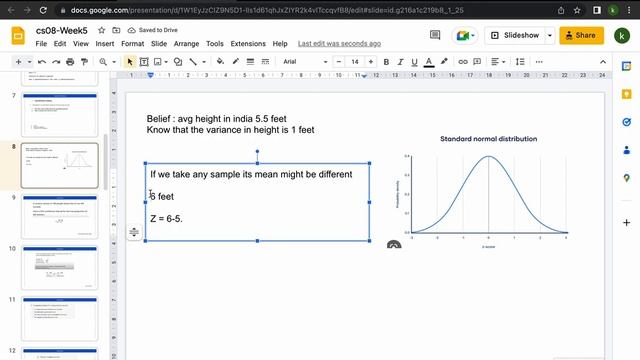Image resolution: width=640 pixels, height=360 pixels.
Task: Undo the last action
Action: tap(42, 62)
